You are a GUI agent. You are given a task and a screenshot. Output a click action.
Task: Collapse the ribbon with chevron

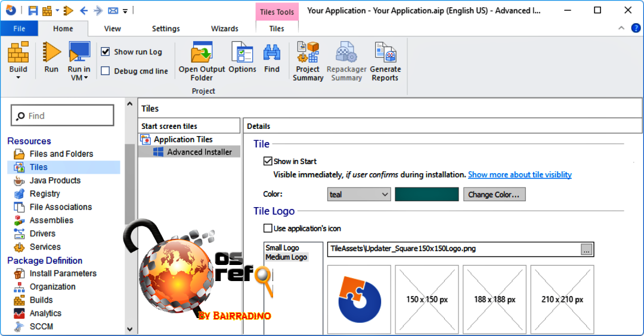click(x=621, y=28)
